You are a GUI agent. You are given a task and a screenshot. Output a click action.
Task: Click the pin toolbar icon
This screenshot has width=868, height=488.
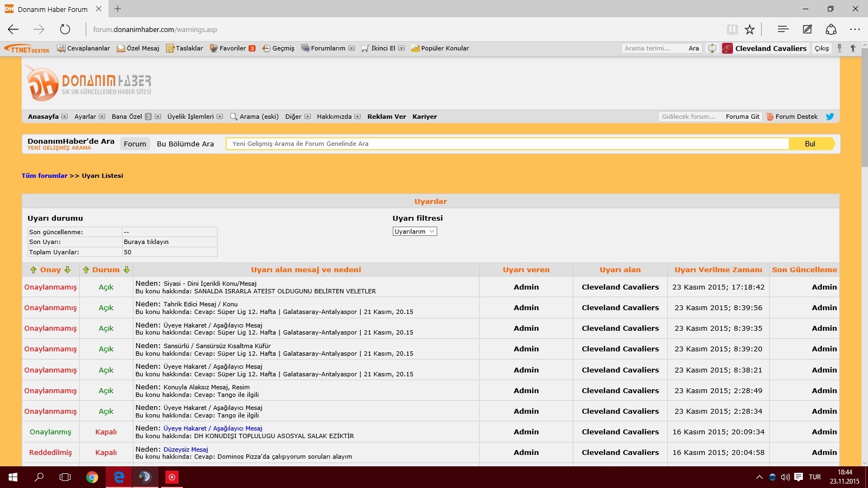click(x=839, y=48)
